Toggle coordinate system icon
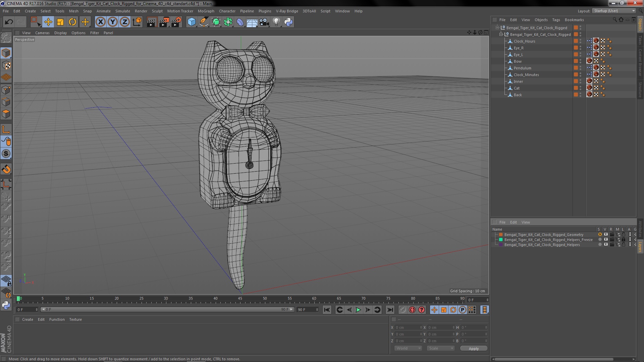Viewport: 644px width, 362px height. click(137, 22)
